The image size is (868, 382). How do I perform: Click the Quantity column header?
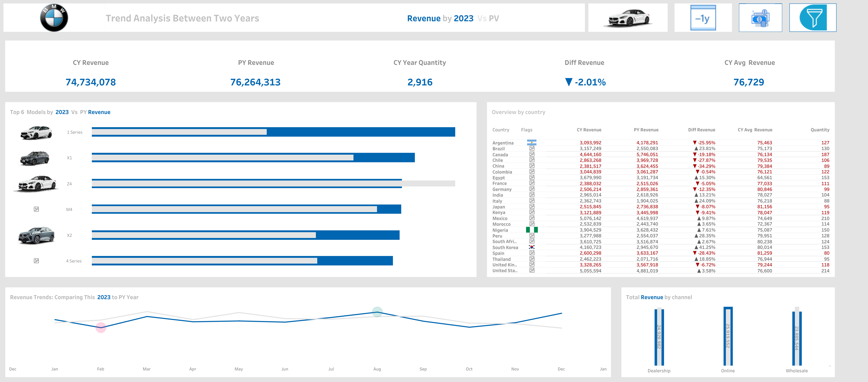point(820,130)
